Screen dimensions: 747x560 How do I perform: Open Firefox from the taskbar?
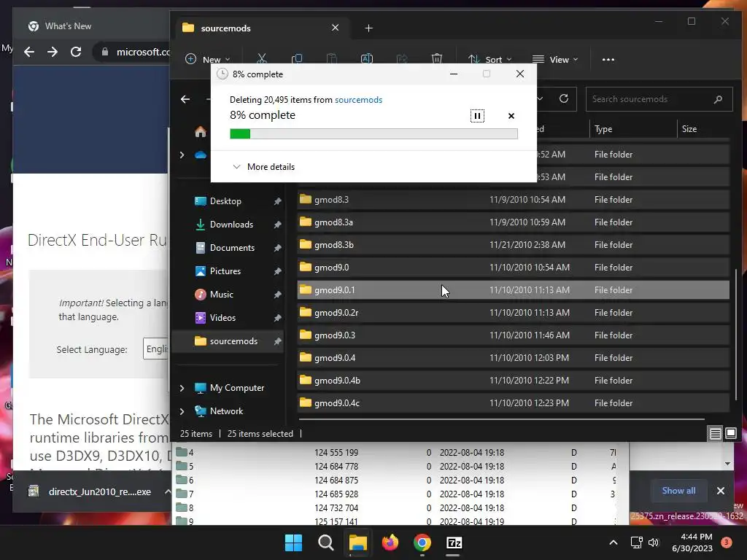tap(390, 542)
